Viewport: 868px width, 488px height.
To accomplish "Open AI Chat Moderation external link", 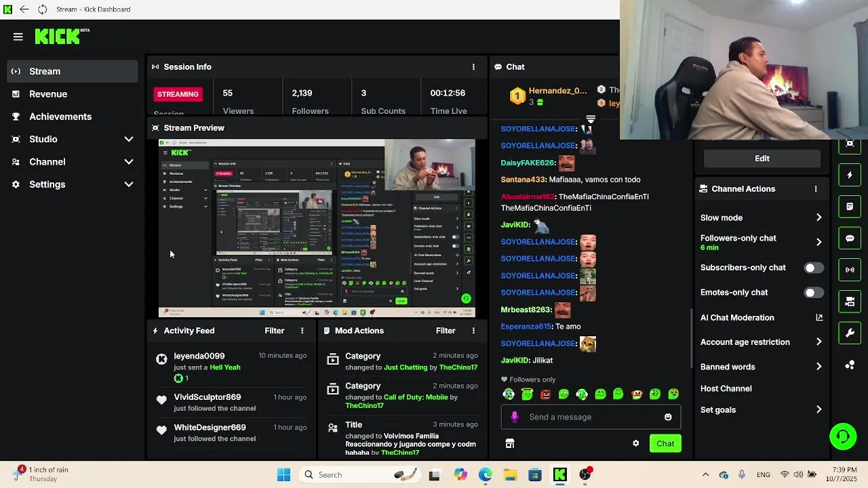I will click(819, 317).
